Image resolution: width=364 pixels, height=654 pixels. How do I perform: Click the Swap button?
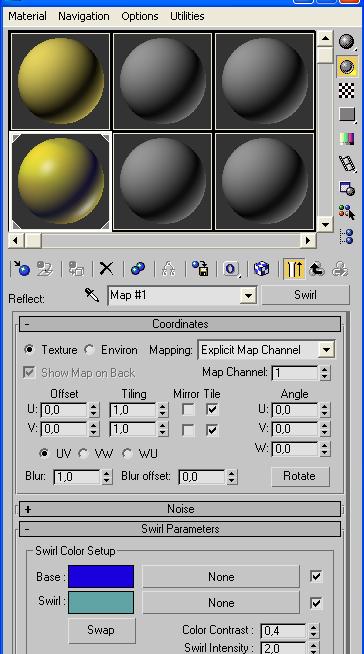101,630
